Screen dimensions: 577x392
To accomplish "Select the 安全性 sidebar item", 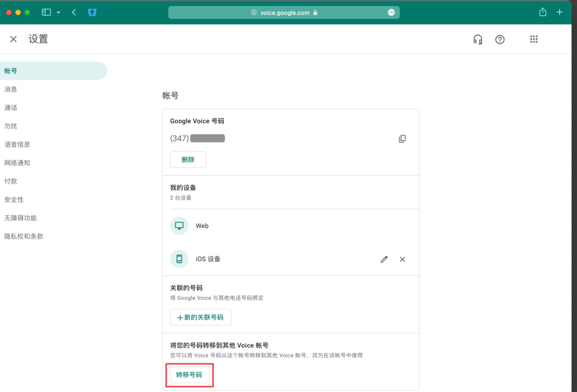I will click(x=53, y=200).
